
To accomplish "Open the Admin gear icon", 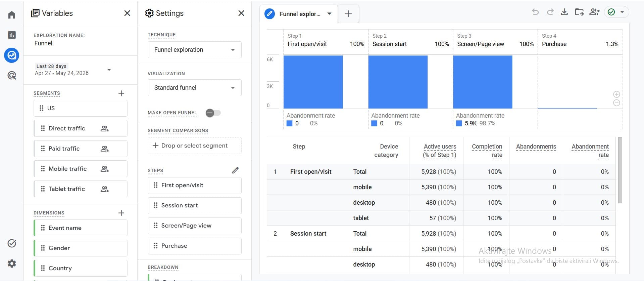I will tap(12, 264).
